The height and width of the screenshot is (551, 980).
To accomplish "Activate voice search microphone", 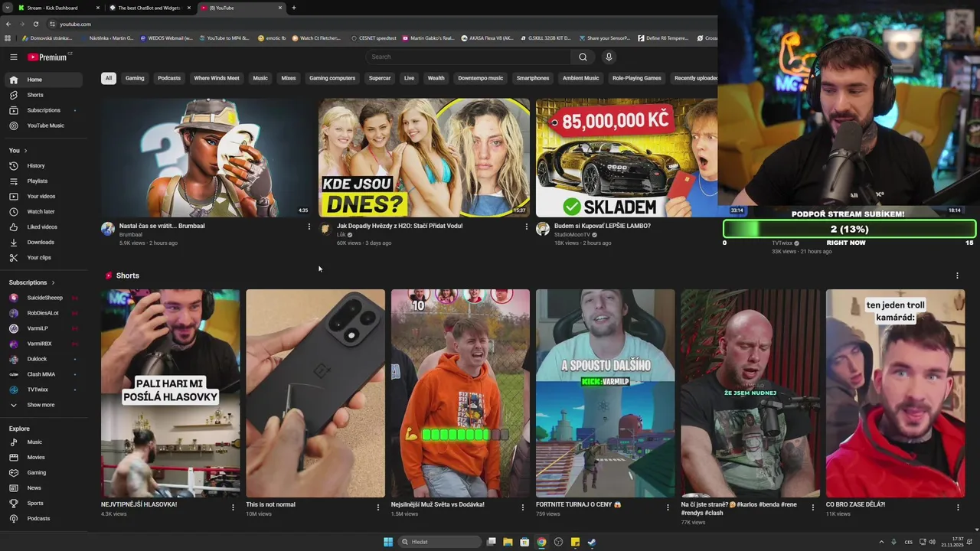I will [x=609, y=57].
